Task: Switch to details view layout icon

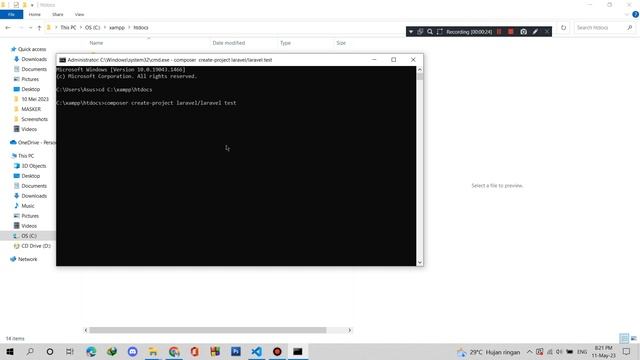Action: [624, 338]
